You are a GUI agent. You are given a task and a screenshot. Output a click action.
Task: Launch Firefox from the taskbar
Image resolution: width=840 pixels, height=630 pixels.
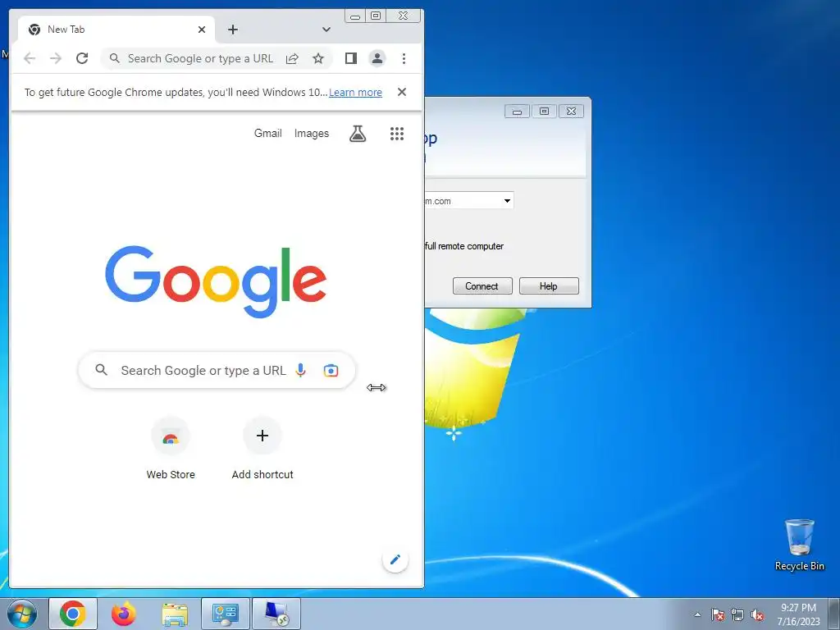click(x=124, y=614)
